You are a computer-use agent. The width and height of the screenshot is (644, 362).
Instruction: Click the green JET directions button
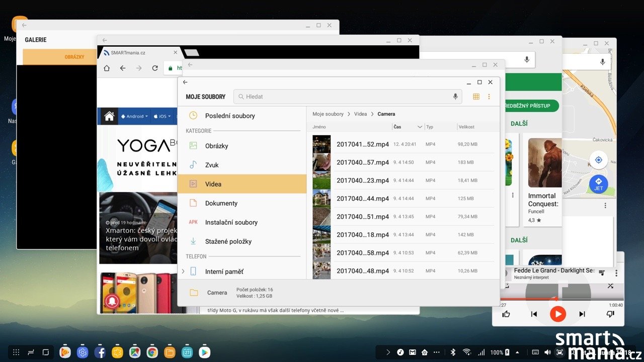click(598, 184)
